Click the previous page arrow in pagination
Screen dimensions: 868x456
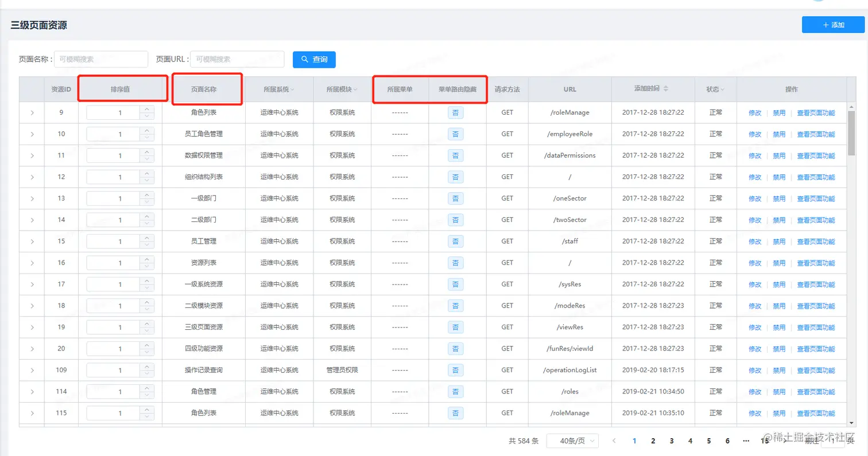tap(614, 441)
